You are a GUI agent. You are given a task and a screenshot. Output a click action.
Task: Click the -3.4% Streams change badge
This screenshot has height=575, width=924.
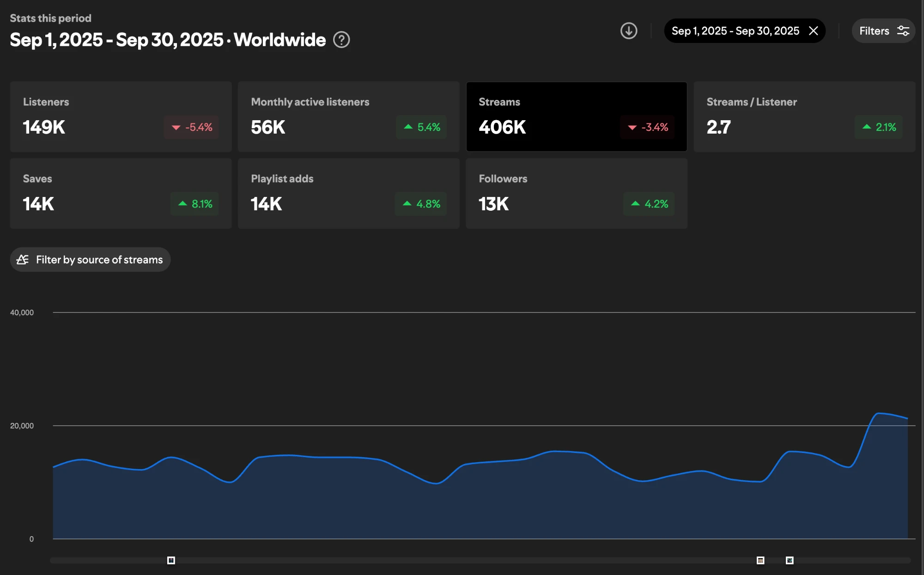point(647,127)
